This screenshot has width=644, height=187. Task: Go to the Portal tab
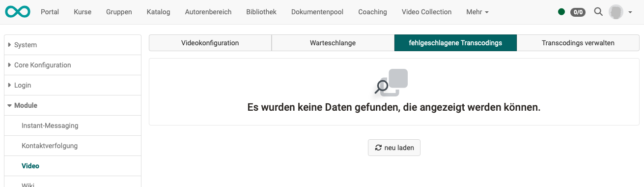coord(50,12)
